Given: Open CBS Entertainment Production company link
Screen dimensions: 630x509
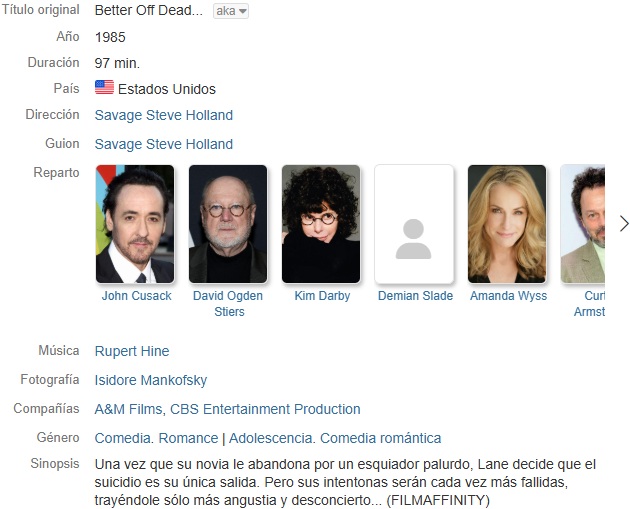Looking at the screenshot, I should (265, 409).
